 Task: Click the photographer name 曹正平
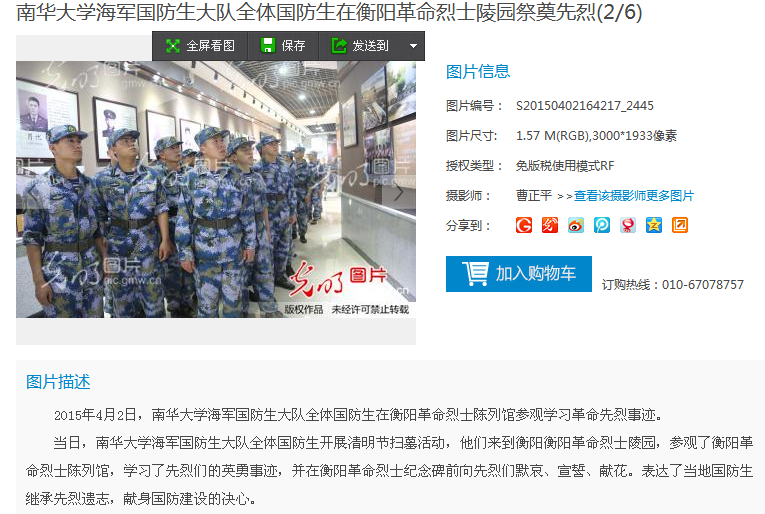tap(534, 196)
